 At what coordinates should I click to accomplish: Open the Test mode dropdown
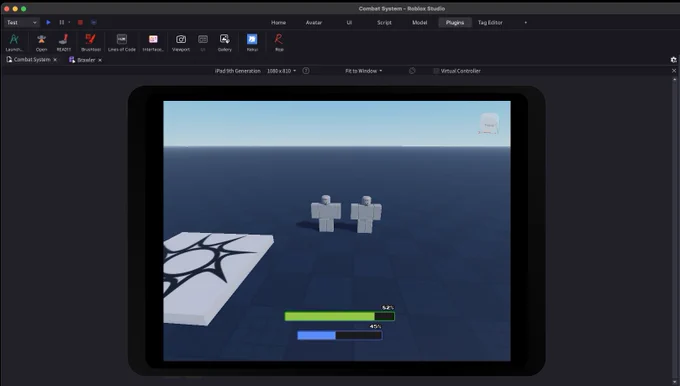[22, 22]
